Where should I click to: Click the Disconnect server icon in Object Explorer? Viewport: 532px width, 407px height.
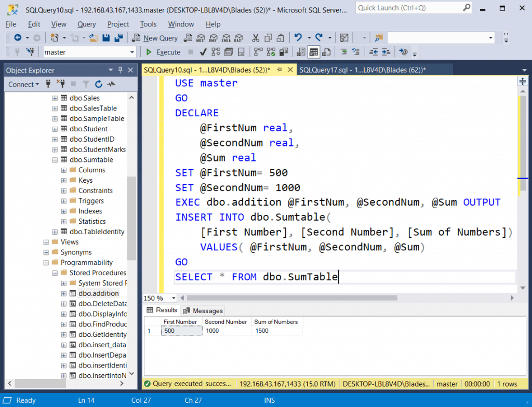pos(61,84)
